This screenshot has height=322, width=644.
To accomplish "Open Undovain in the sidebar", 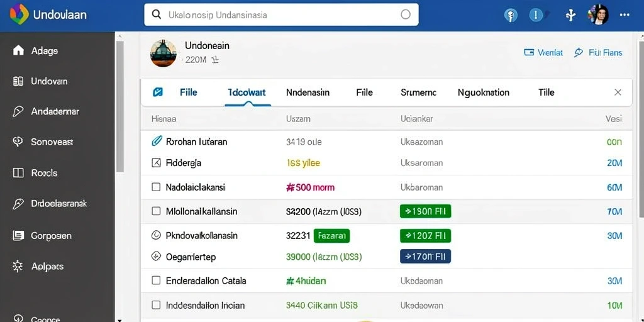I will pyautogui.click(x=49, y=81).
